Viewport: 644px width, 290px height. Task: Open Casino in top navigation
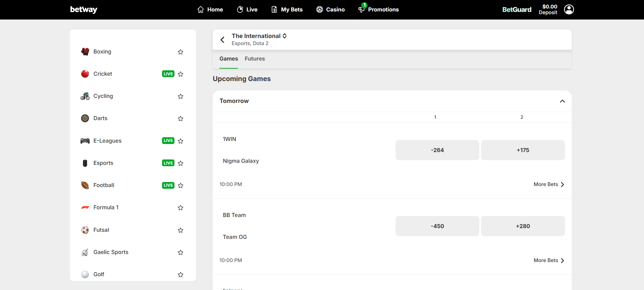[330, 9]
